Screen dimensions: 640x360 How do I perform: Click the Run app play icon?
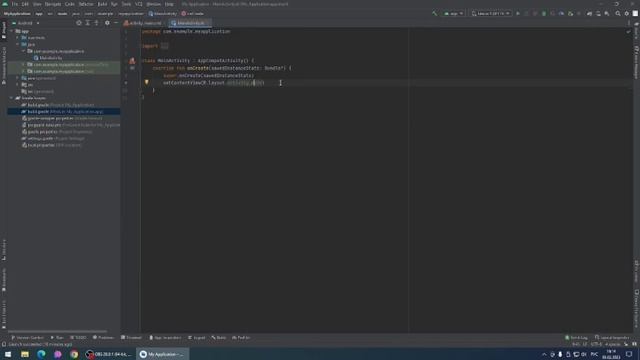point(518,13)
